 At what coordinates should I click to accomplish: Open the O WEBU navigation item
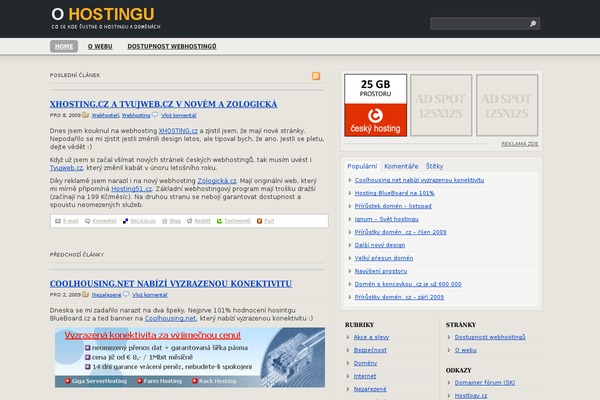(x=100, y=46)
